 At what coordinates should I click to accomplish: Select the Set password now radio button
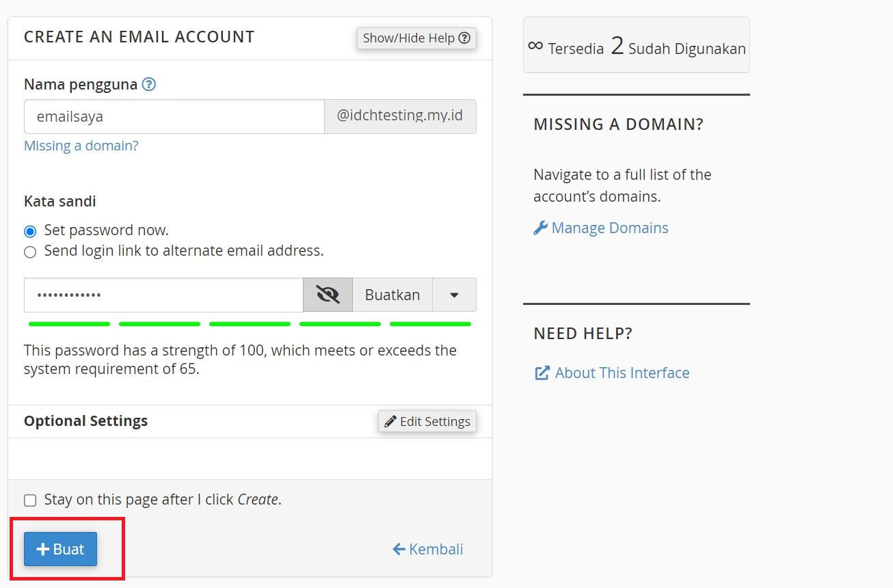[29, 230]
